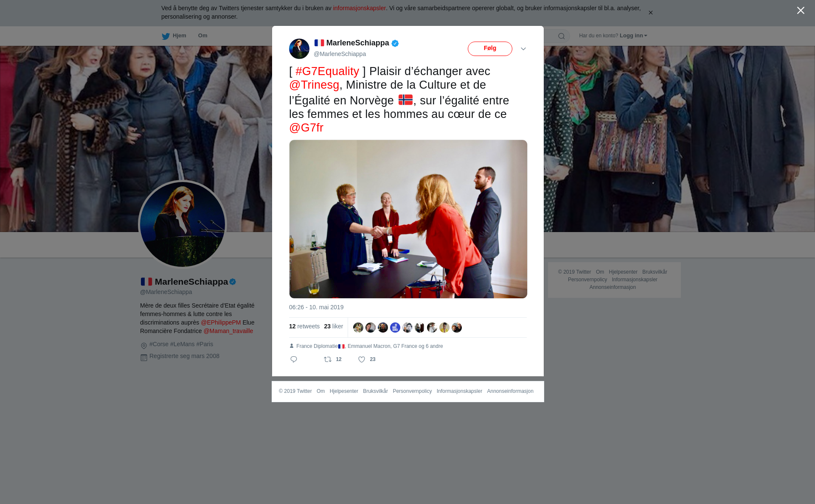Open the #G7Equality hashtag link
This screenshot has width=815, height=504.
tap(327, 71)
